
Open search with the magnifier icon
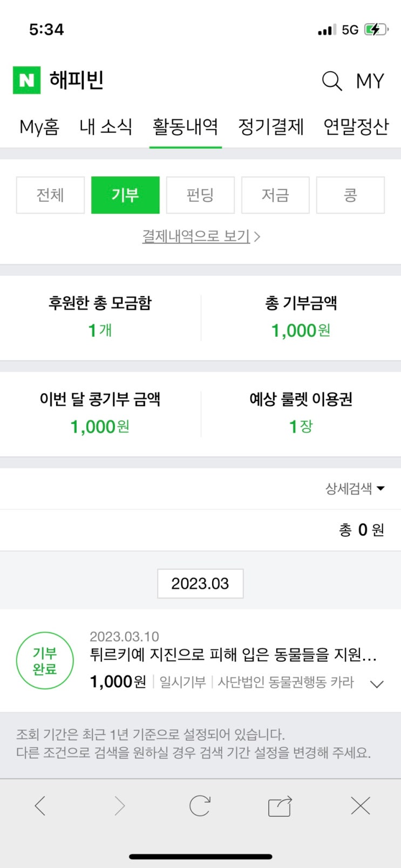click(332, 81)
